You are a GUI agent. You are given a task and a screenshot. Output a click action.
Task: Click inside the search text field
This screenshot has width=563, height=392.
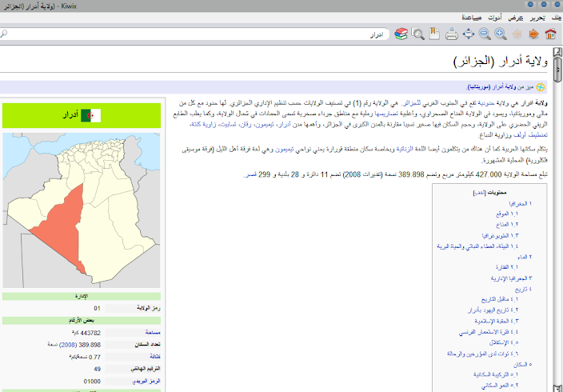pyautogui.click(x=200, y=34)
